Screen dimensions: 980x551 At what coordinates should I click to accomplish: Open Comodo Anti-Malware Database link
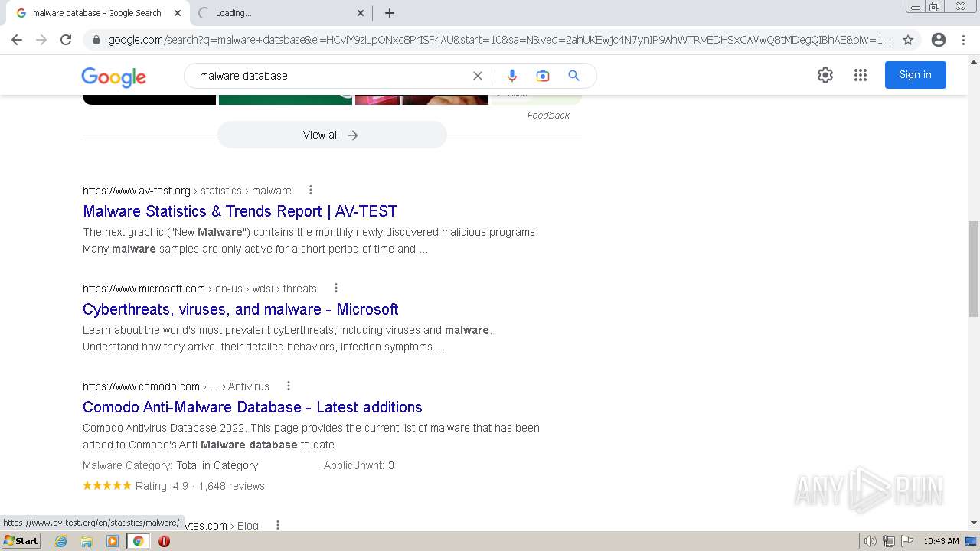pyautogui.click(x=253, y=407)
